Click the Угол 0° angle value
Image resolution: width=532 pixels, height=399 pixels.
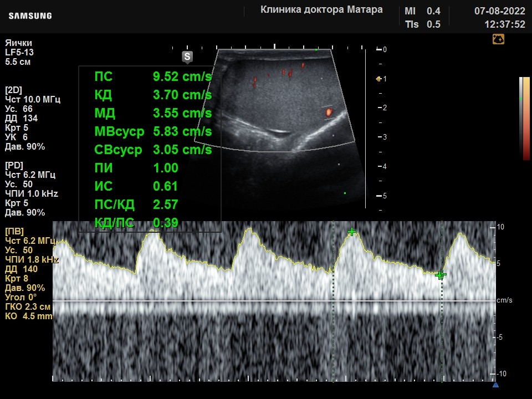[21, 298]
